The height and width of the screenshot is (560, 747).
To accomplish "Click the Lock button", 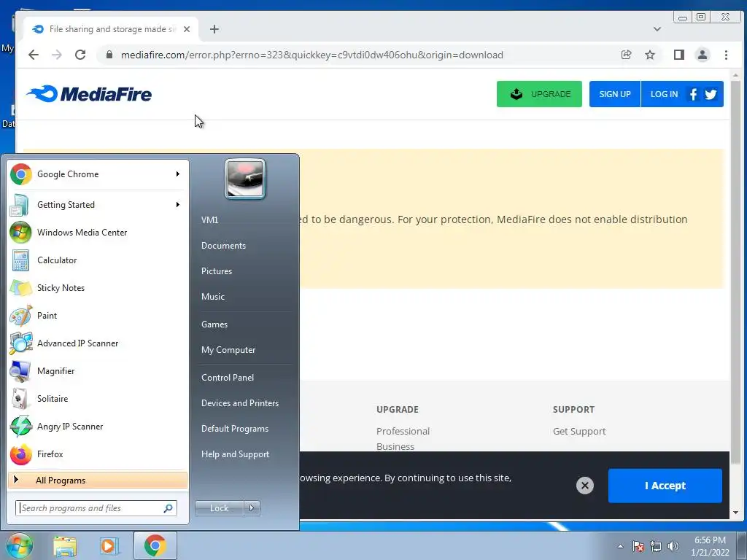I will point(220,508).
